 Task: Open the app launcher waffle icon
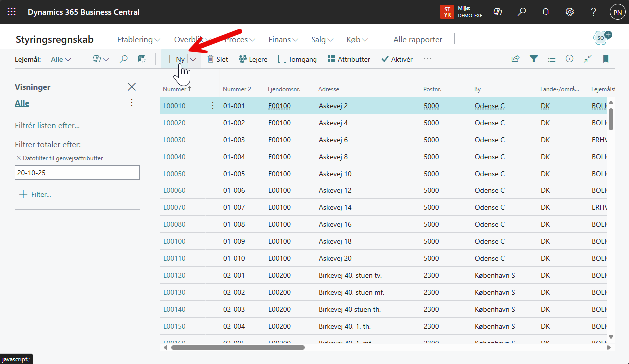[x=12, y=12]
